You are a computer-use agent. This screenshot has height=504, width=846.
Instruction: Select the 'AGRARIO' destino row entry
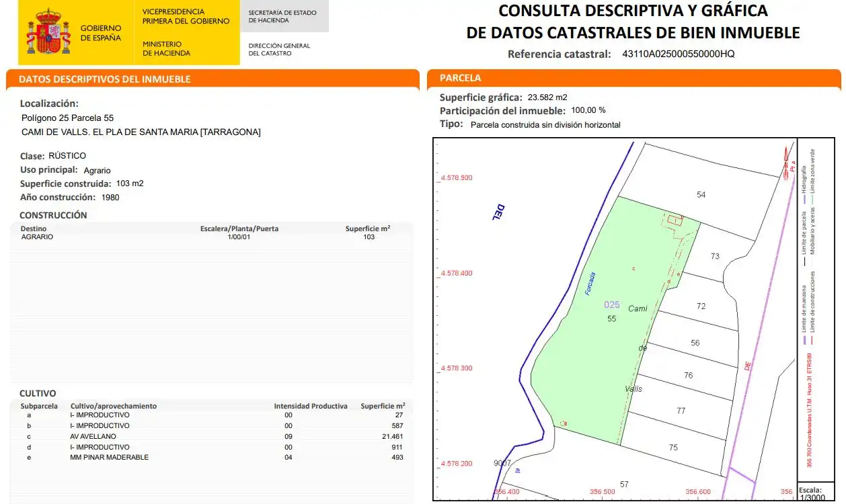pyautogui.click(x=37, y=237)
